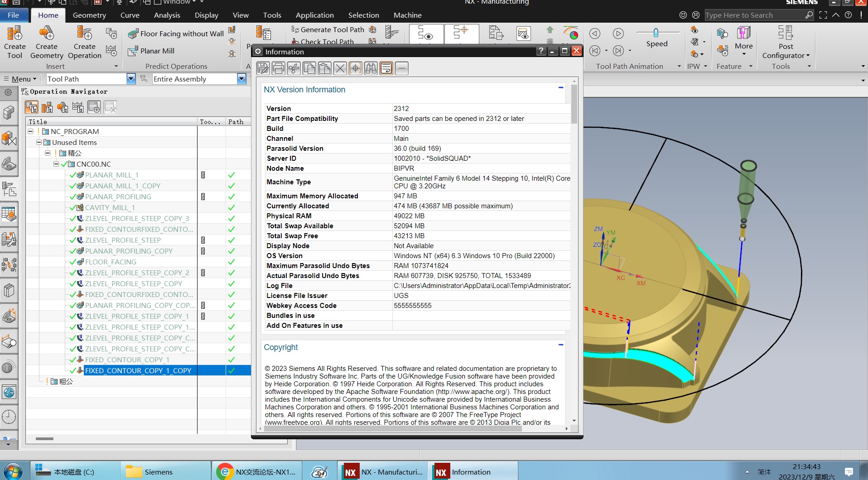Switch to the Analysis ribbon tab

(167, 15)
